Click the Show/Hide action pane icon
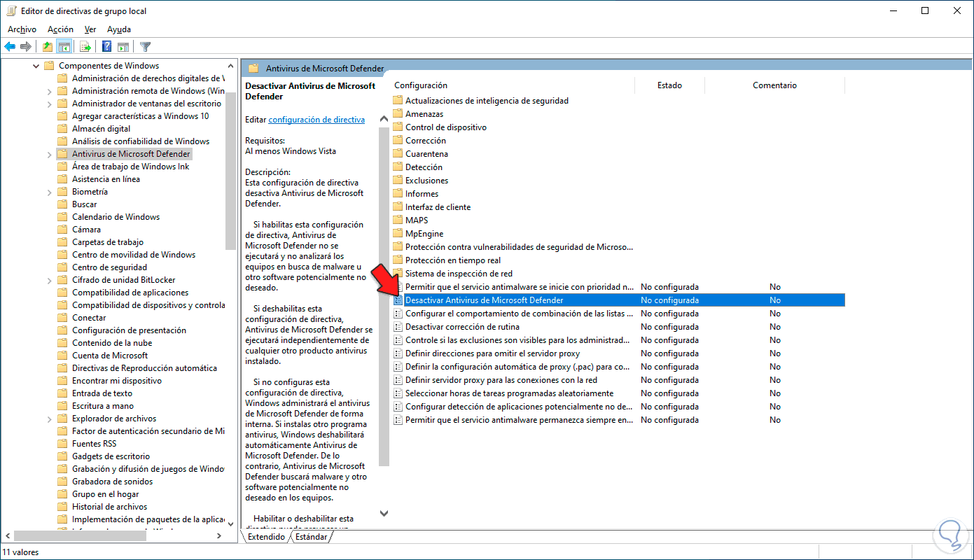Image resolution: width=974 pixels, height=560 pixels. click(123, 46)
